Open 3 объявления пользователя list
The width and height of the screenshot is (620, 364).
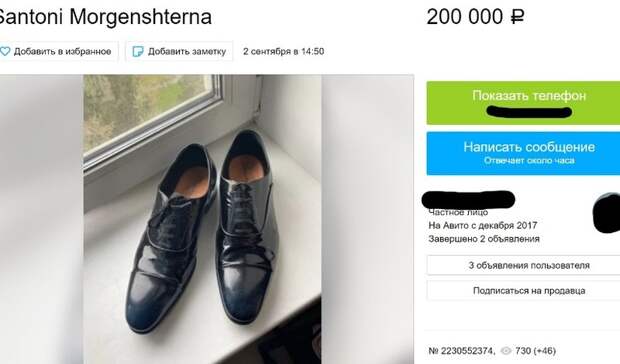tap(523, 265)
